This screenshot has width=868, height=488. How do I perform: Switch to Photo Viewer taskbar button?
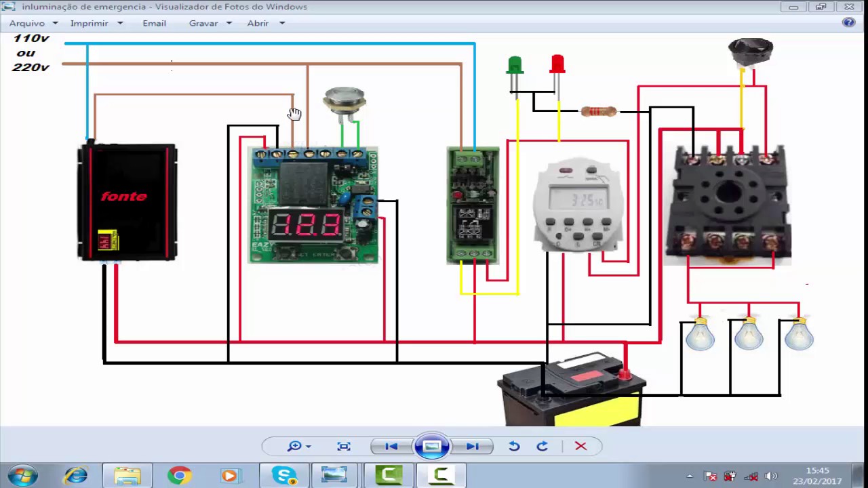tap(334, 476)
